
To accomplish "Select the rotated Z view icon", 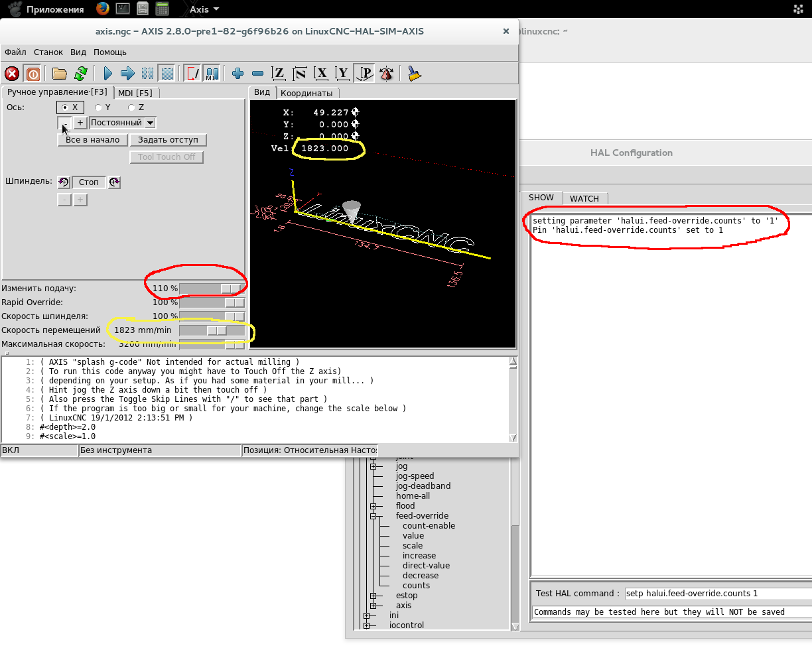I will (x=301, y=74).
